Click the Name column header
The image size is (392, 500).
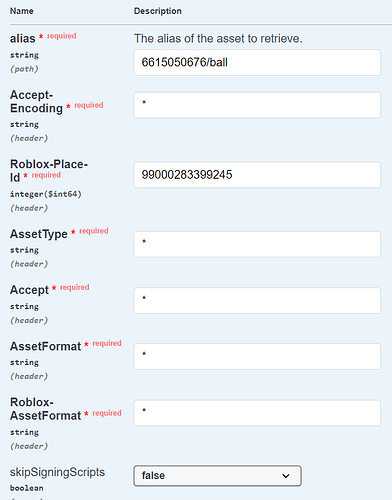point(22,11)
